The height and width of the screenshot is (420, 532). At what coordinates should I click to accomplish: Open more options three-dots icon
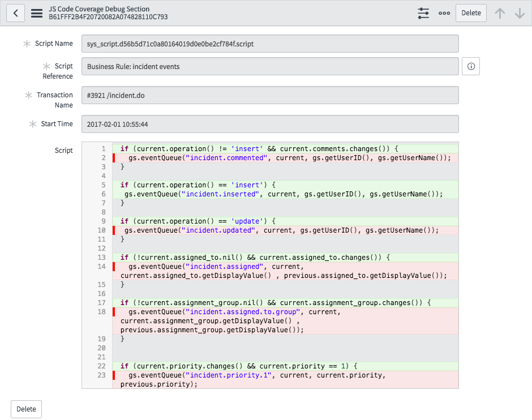point(444,13)
